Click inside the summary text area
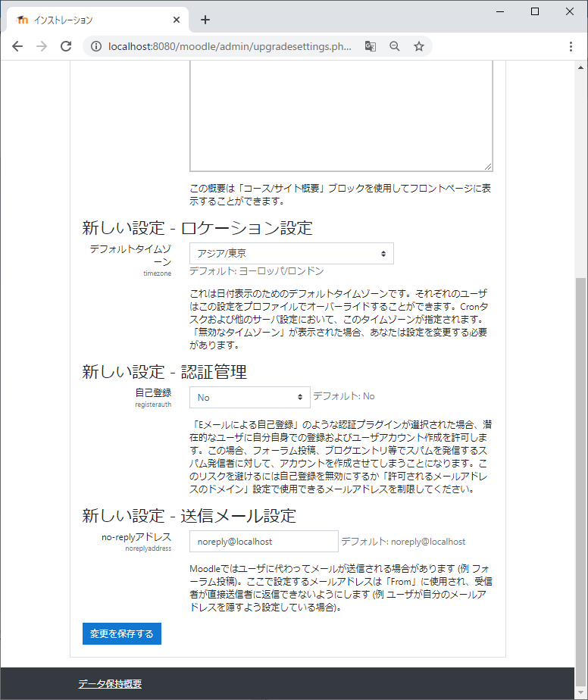The width and height of the screenshot is (588, 700). coord(341,116)
